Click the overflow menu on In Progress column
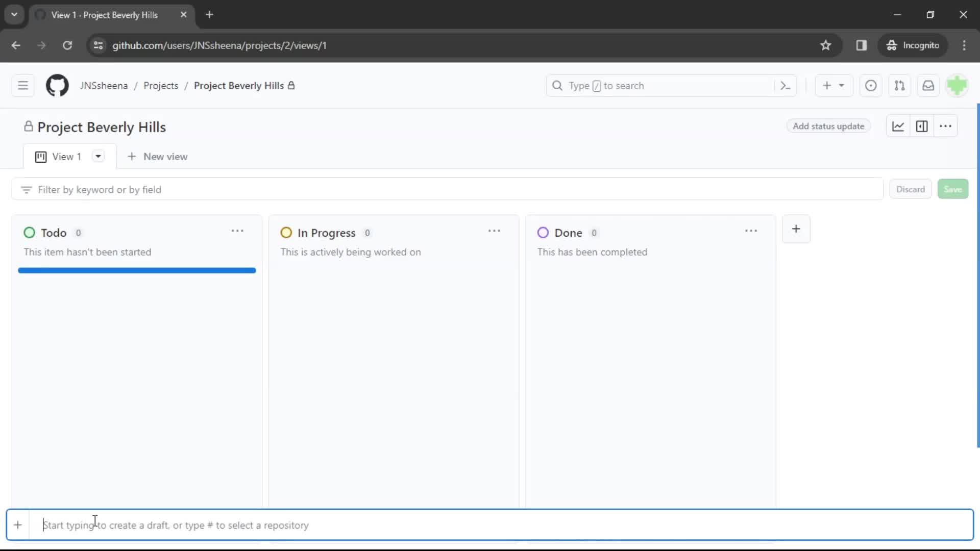The height and width of the screenshot is (551, 980). coord(494,231)
